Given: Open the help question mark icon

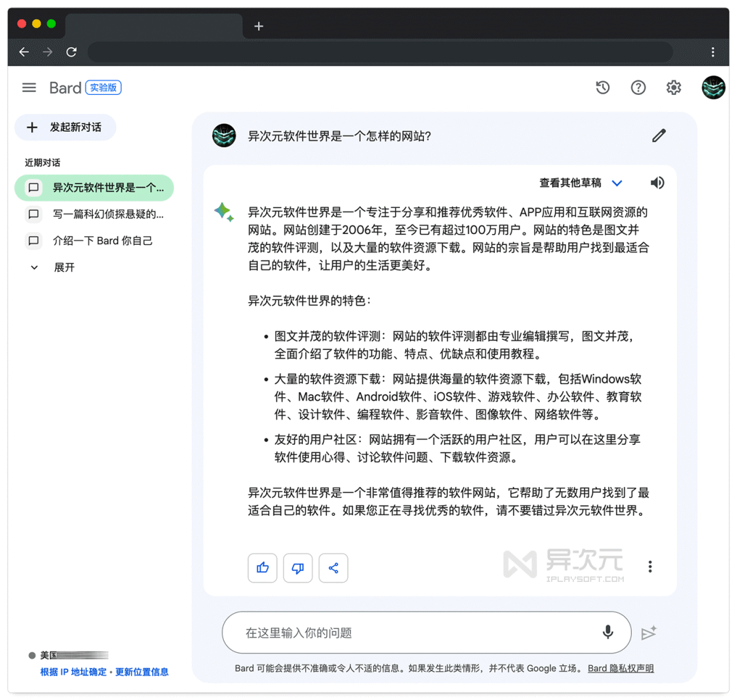Looking at the screenshot, I should point(638,87).
